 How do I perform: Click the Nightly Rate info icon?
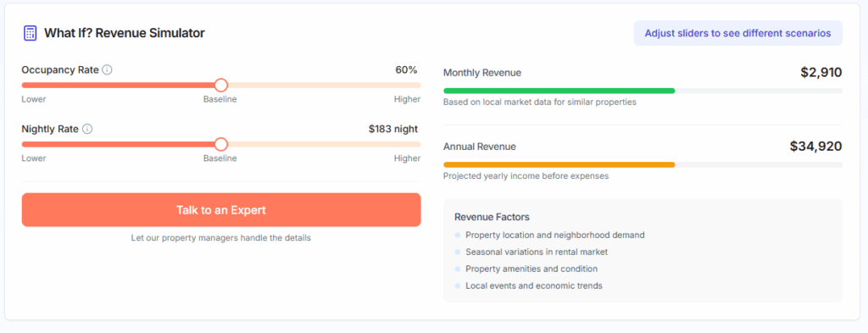(87, 129)
